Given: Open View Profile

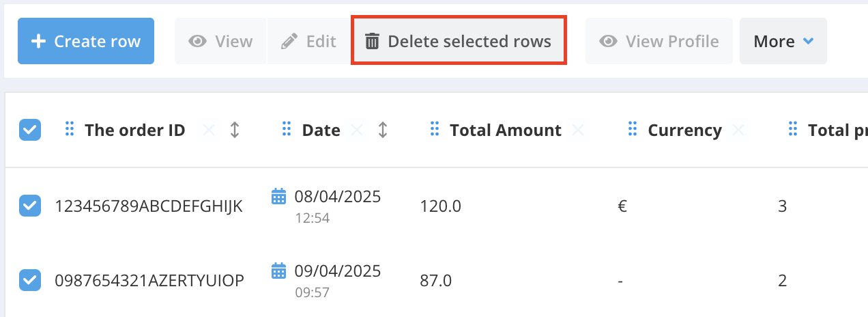Looking at the screenshot, I should [659, 41].
